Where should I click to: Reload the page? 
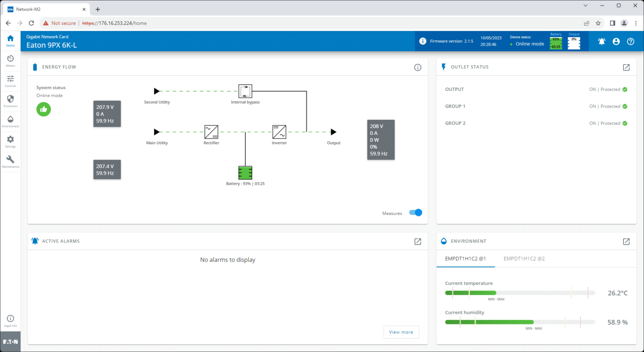(x=31, y=23)
